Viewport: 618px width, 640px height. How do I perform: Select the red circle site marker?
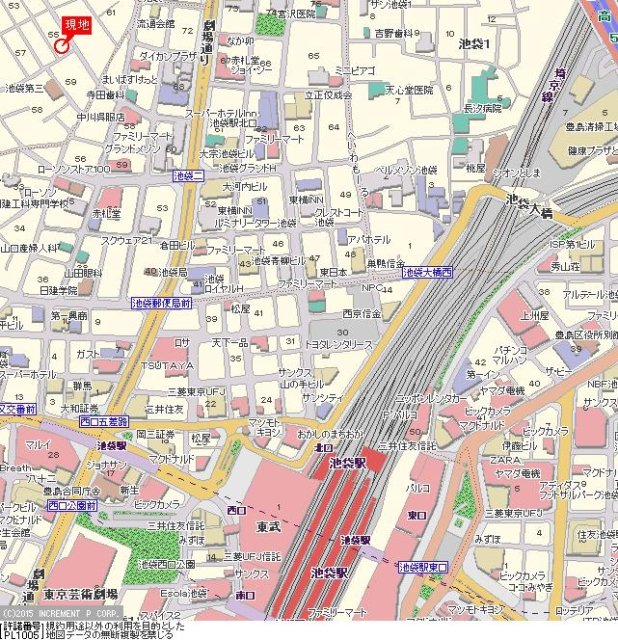[62, 45]
